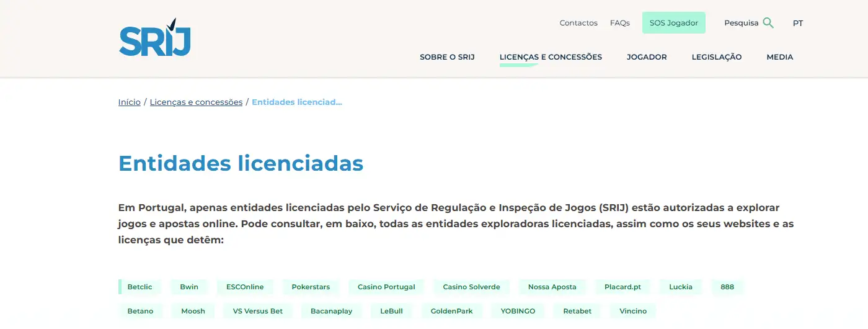Select the ESCOnline tag
Image resolution: width=868 pixels, height=329 pixels.
click(245, 287)
